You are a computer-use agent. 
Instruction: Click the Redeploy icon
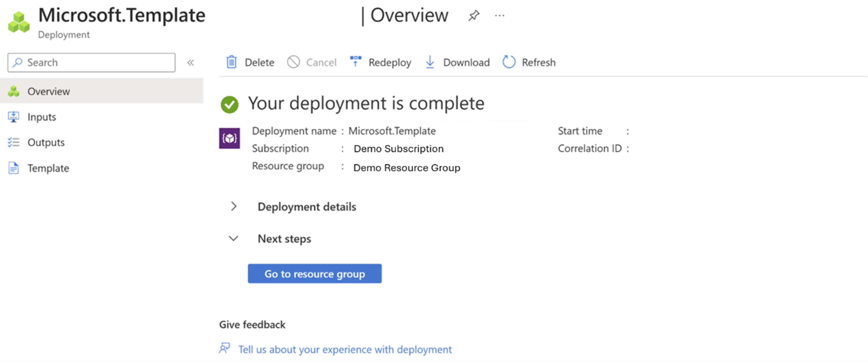[354, 62]
